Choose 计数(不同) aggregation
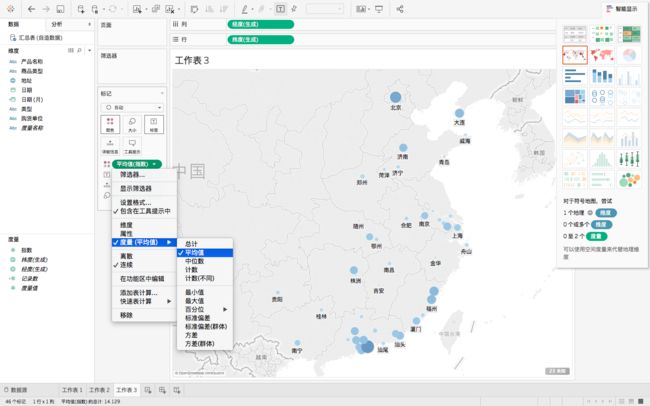 tap(199, 278)
